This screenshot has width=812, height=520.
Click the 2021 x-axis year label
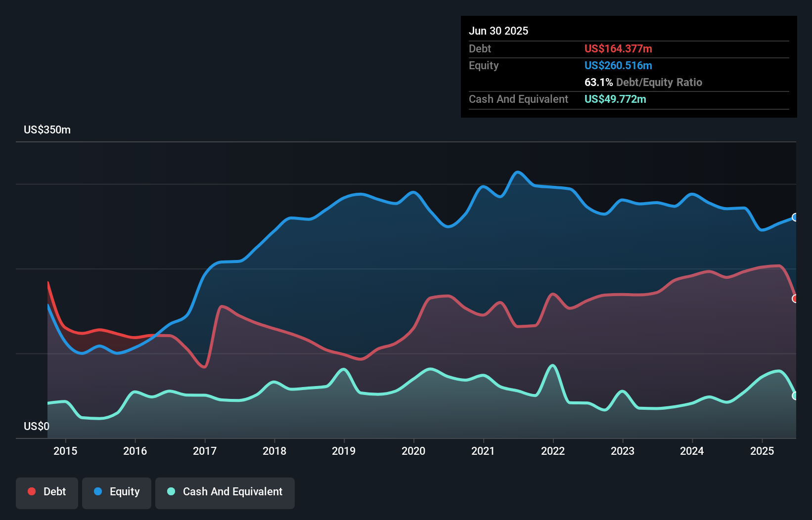[483, 451]
